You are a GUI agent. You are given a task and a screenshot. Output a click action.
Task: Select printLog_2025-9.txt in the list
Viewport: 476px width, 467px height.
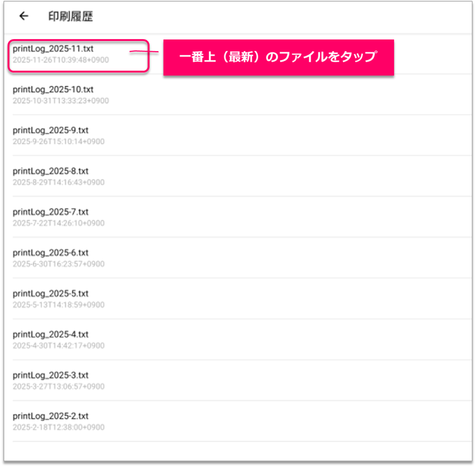(x=51, y=130)
